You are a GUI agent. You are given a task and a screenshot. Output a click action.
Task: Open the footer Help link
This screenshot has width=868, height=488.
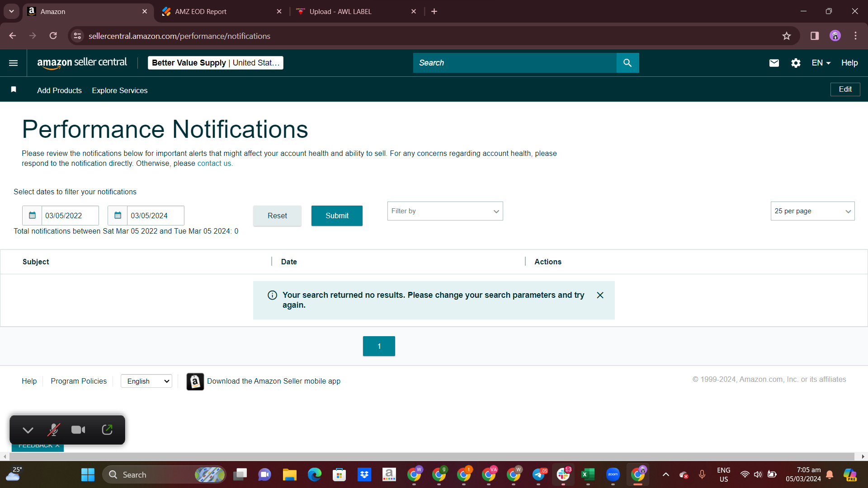29,381
